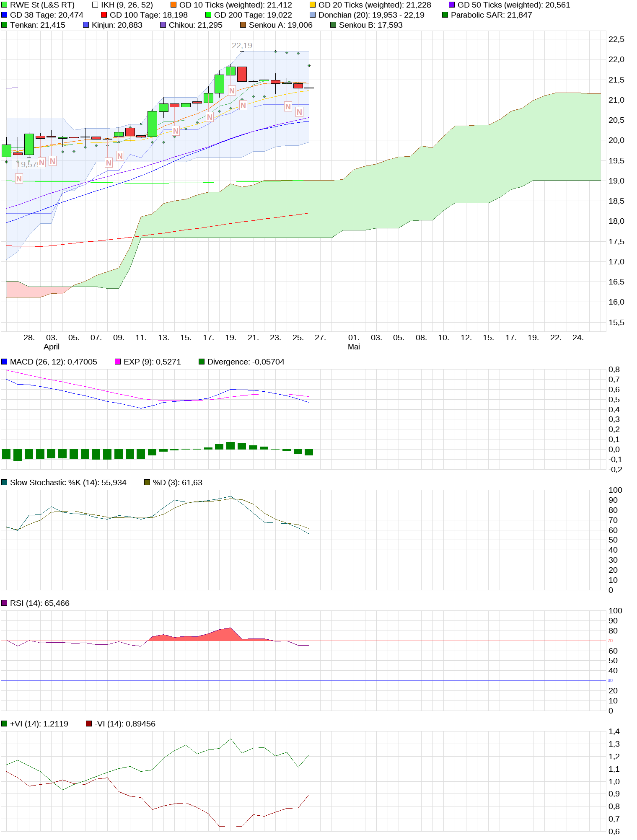This screenshot has height=840, width=637.
Task: Click the white IKH (9, 26, 52) swatch
Action: [x=95, y=5]
